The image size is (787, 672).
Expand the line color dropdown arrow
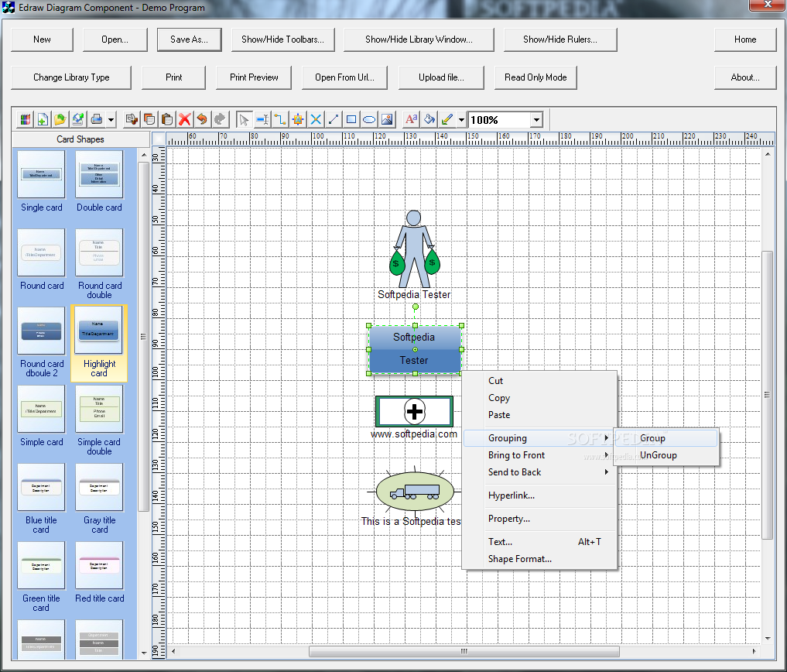pos(461,119)
